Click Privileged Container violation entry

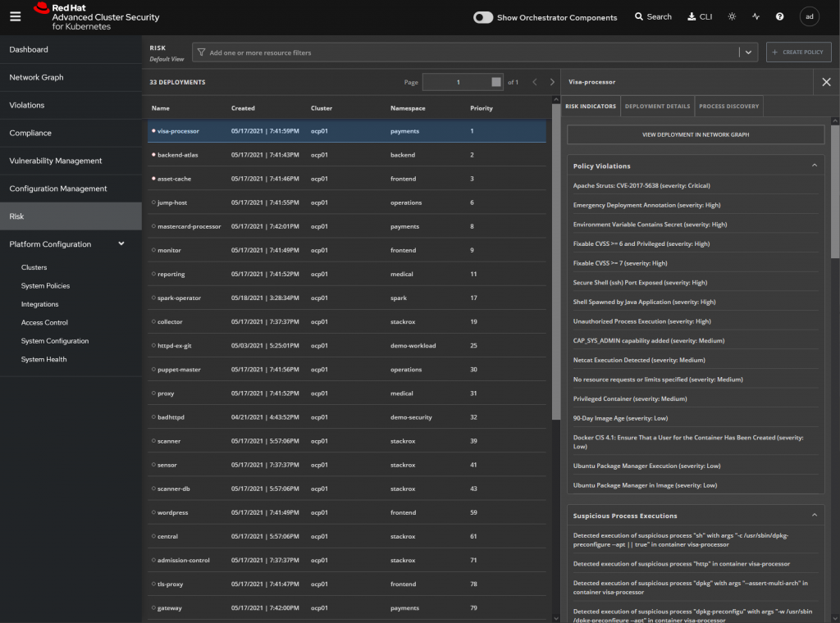click(629, 398)
